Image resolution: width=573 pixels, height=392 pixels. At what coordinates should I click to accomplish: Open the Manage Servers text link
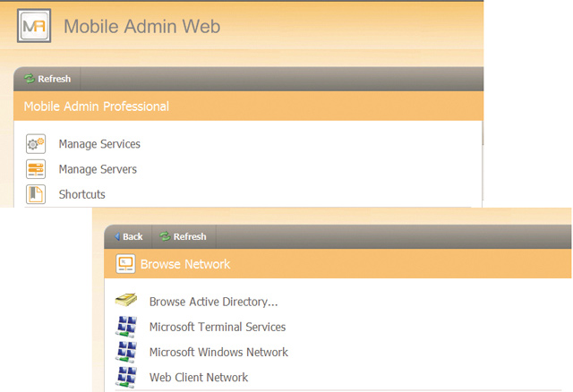[x=98, y=169]
